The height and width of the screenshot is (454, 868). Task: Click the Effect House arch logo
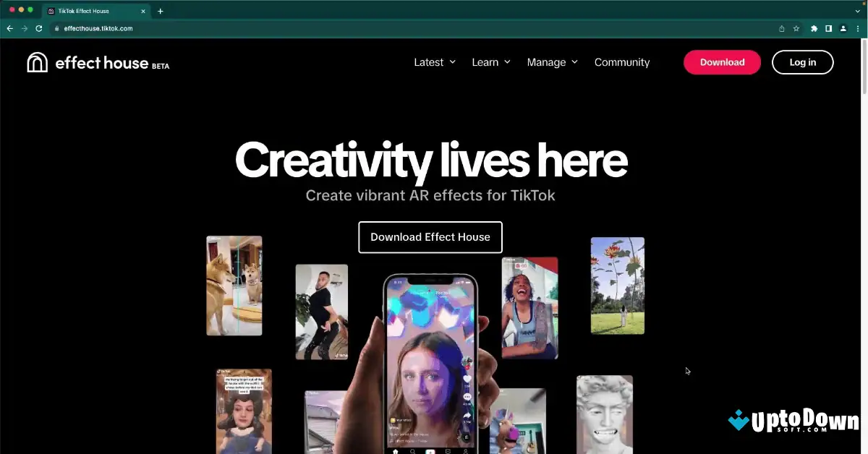37,62
